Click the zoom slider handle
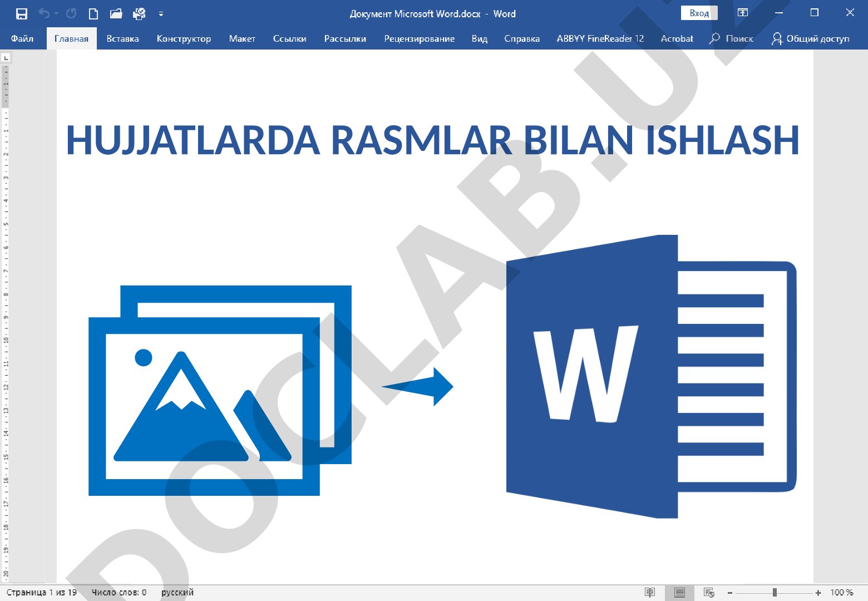The image size is (868, 601). pos(775,593)
